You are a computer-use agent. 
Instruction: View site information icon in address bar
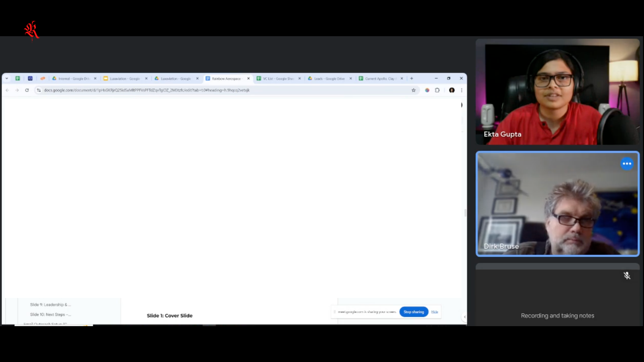pos(39,90)
